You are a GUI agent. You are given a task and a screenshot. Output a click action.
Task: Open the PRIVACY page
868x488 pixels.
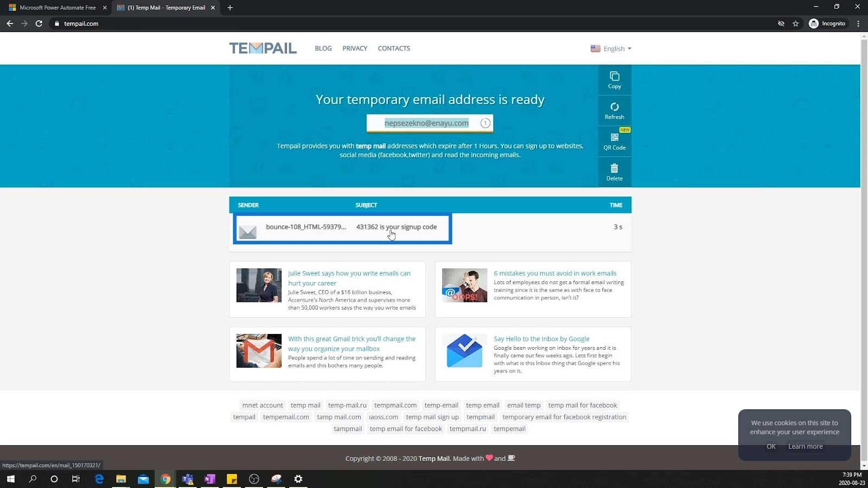click(355, 48)
